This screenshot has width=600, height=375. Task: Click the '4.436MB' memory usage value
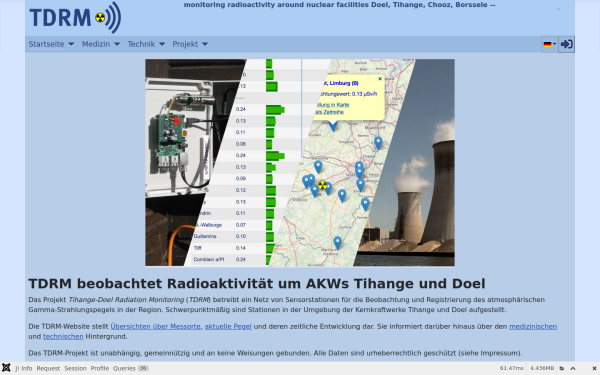542,368
